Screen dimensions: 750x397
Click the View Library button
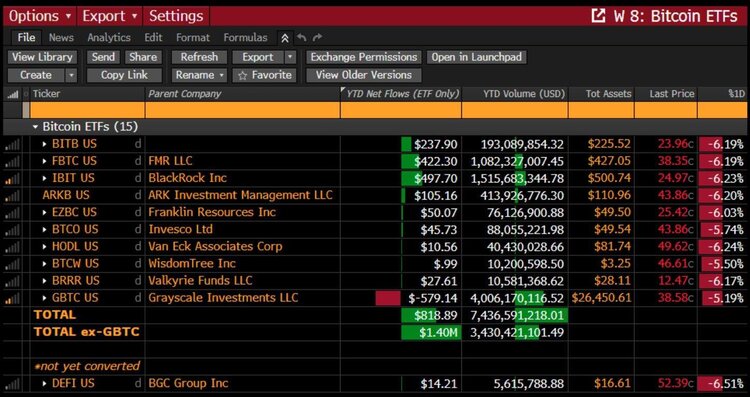pos(42,57)
